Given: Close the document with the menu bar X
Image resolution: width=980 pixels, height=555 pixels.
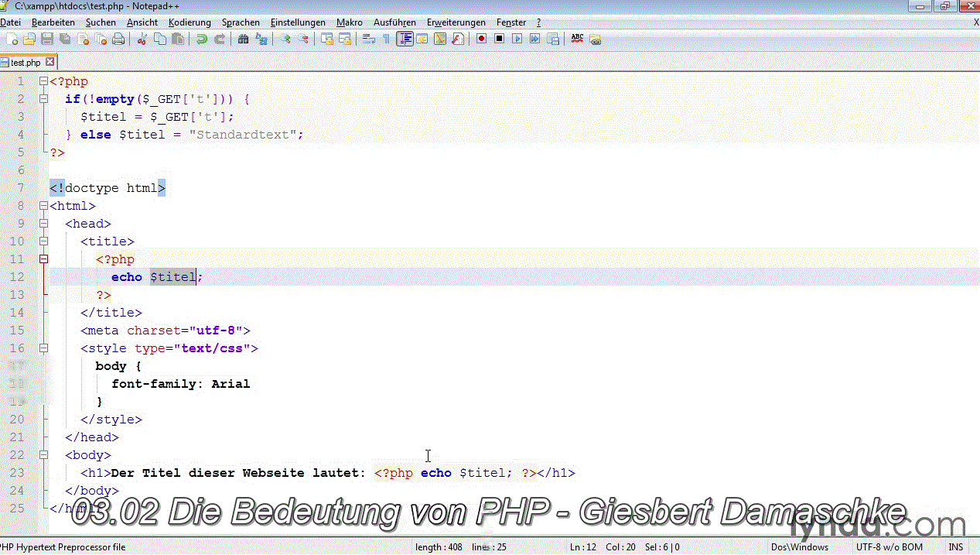Looking at the screenshot, I should coord(976,22).
